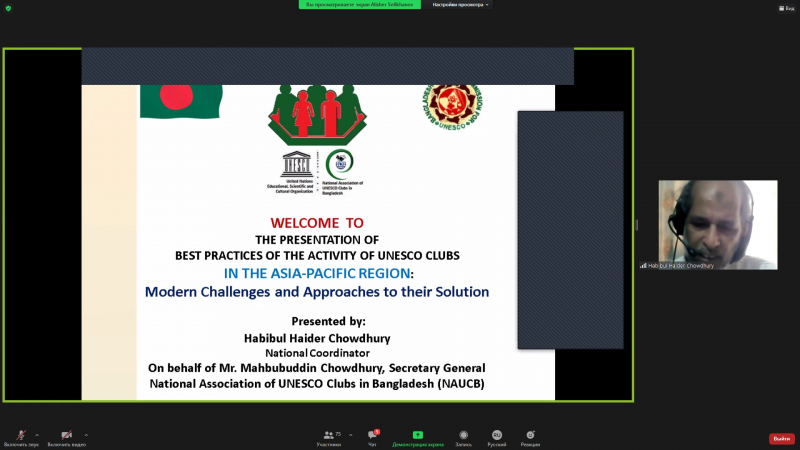Screen dimensions: 800x450
Task: Expand video options arrow beside camera
Action: point(86,435)
